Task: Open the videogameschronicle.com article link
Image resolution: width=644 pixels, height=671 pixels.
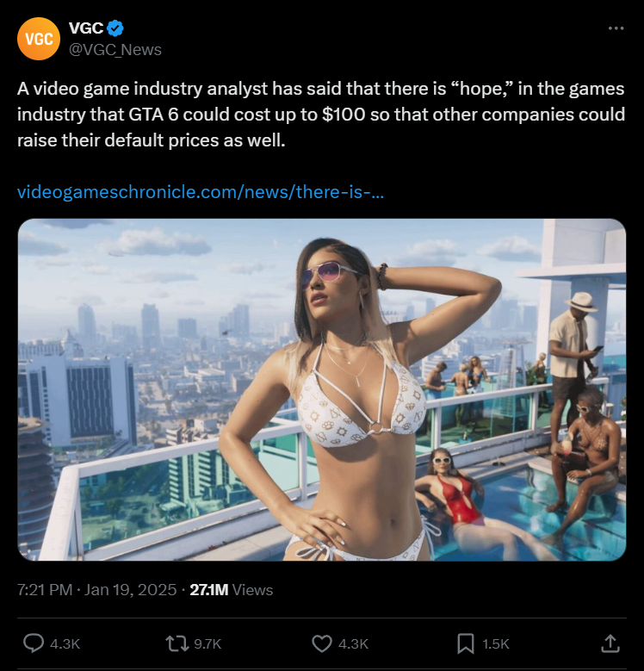Action: coord(201,192)
